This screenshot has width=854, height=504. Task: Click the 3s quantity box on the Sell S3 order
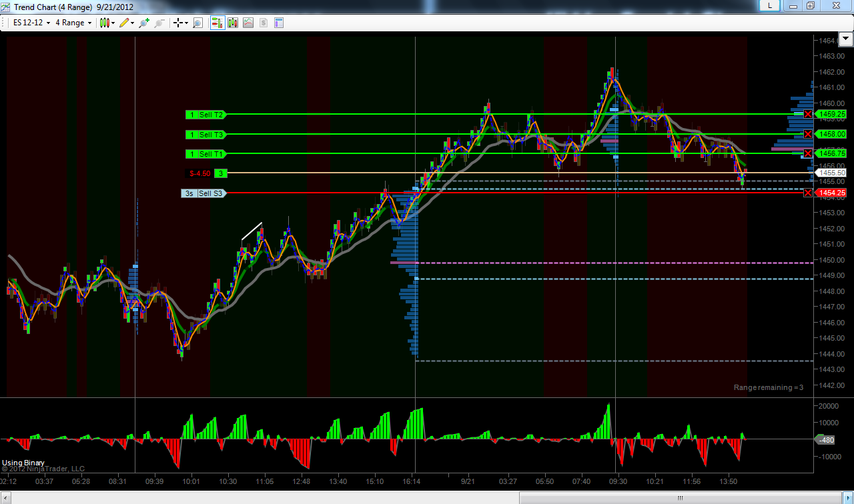(x=189, y=193)
